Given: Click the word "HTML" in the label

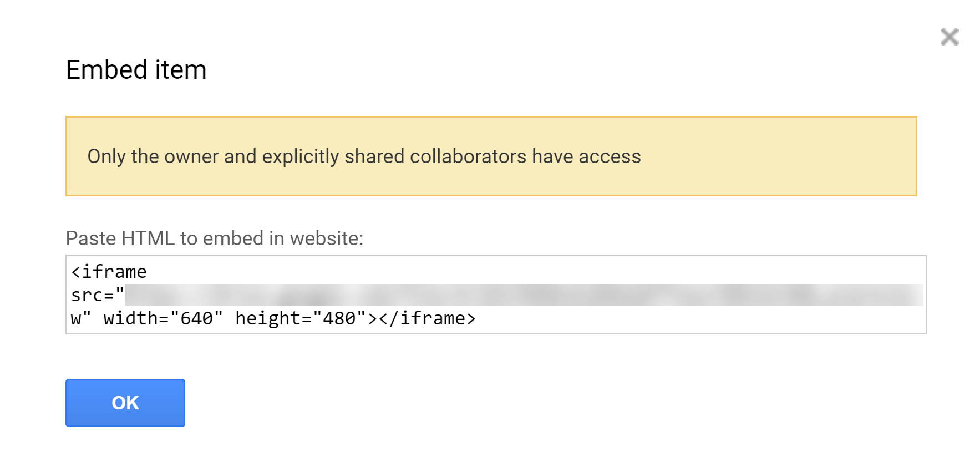Looking at the screenshot, I should 148,238.
